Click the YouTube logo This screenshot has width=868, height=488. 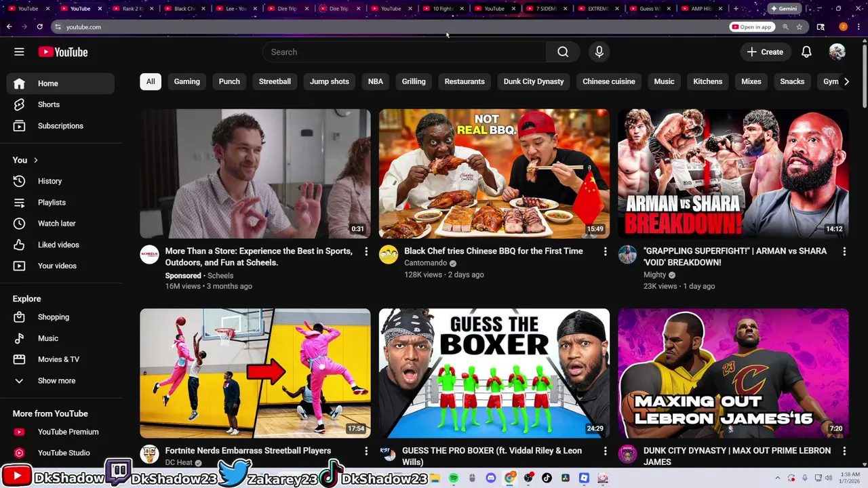(x=63, y=52)
